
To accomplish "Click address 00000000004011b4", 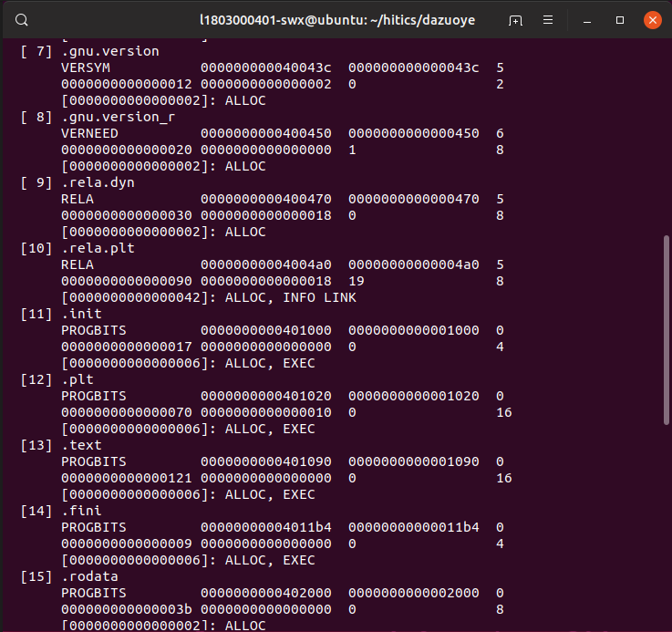I will pos(266,527).
